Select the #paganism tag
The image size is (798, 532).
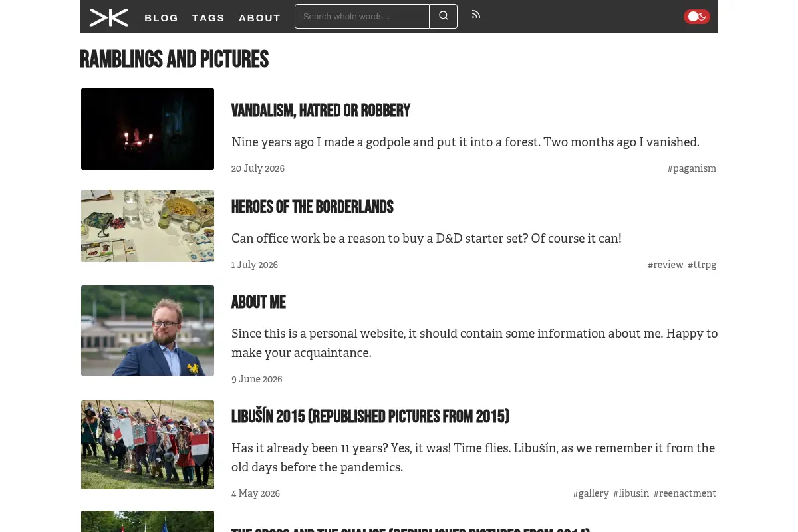click(x=692, y=168)
